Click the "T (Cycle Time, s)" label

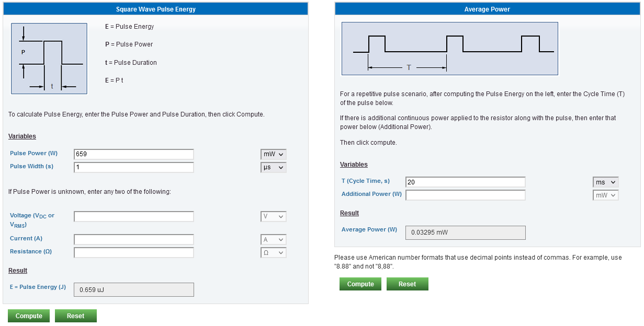[x=366, y=181]
